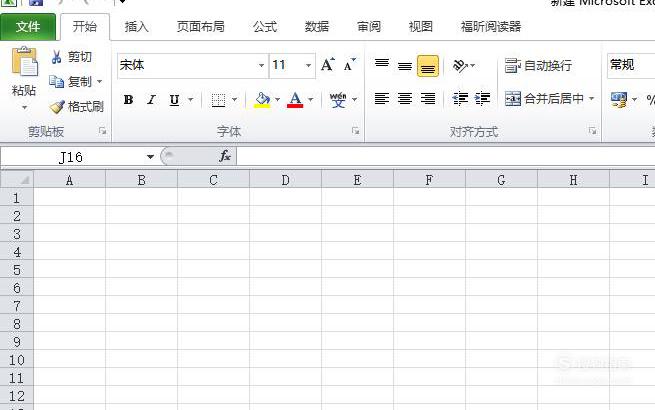Select row 7 header
Image resolution: width=655 pixels, height=410 pixels.
tap(17, 306)
